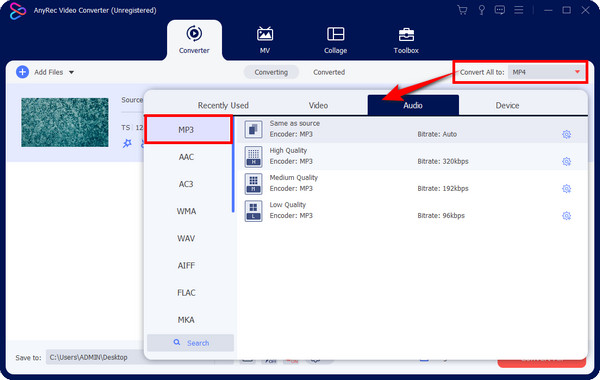
Task: Show the Converting list
Action: coord(271,72)
